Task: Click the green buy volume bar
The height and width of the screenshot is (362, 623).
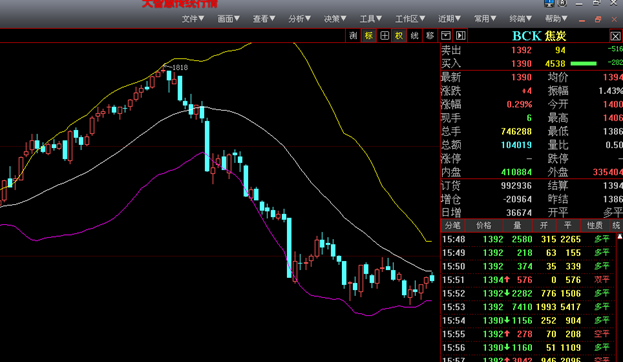Action: tap(583, 64)
